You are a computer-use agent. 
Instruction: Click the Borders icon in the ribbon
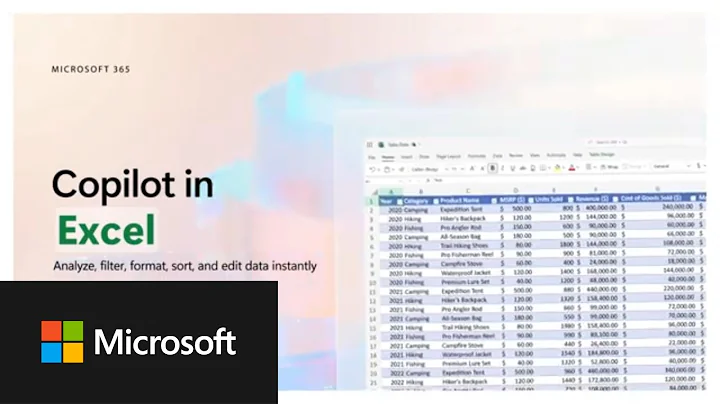(543, 168)
